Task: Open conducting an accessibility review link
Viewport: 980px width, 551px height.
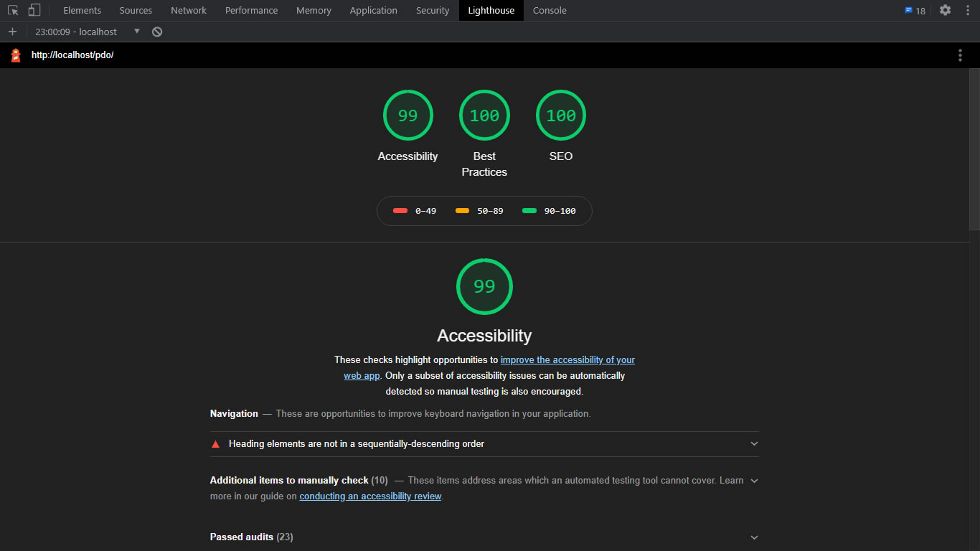Action: [x=370, y=496]
